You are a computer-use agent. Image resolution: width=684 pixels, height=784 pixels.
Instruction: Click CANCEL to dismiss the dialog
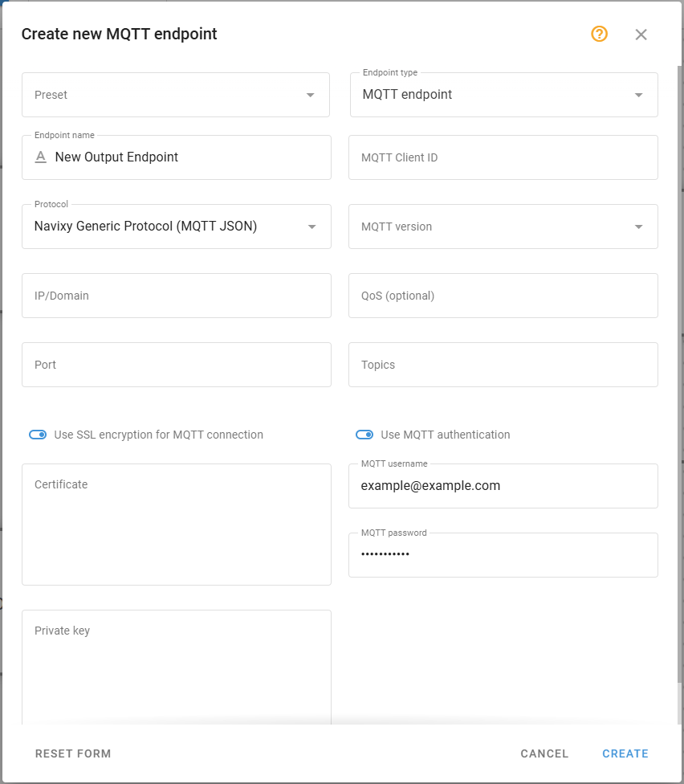544,753
